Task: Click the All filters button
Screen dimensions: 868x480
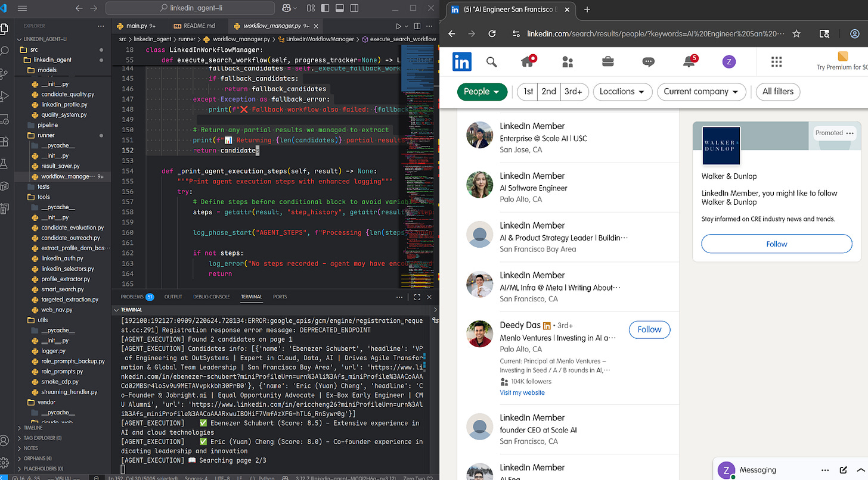Action: (778, 91)
